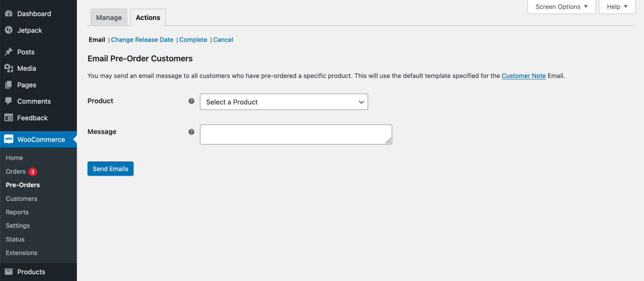Open the Select a Product dropdown
Screen dimensions: 644x281
pyautogui.click(x=284, y=102)
